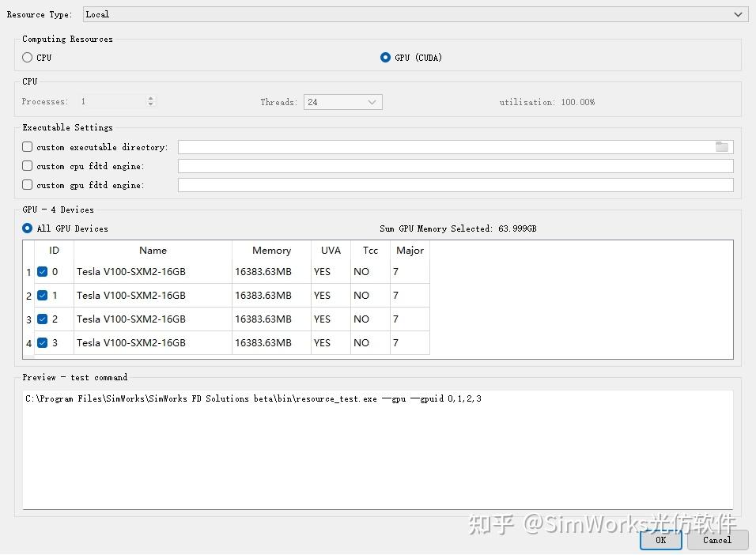Open the executable directory folder browser icon

coord(722,146)
